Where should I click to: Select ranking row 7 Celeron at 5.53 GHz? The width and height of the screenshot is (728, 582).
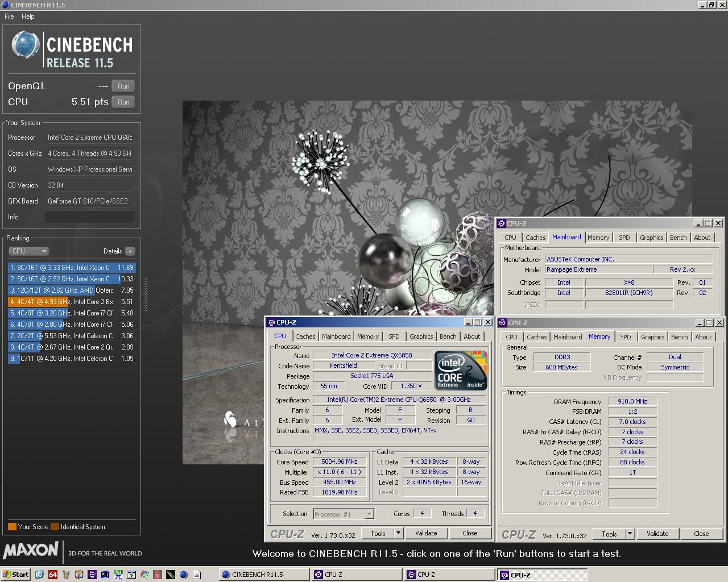pos(72,335)
